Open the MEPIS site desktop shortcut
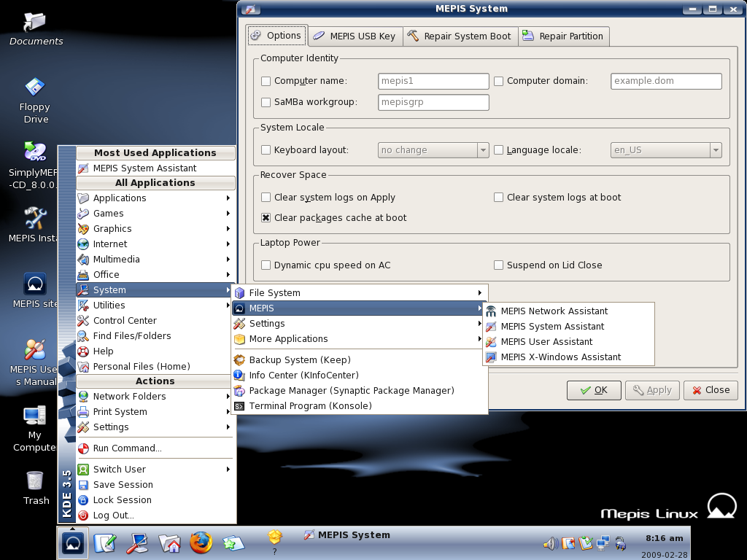This screenshot has height=560, width=747. 35,290
